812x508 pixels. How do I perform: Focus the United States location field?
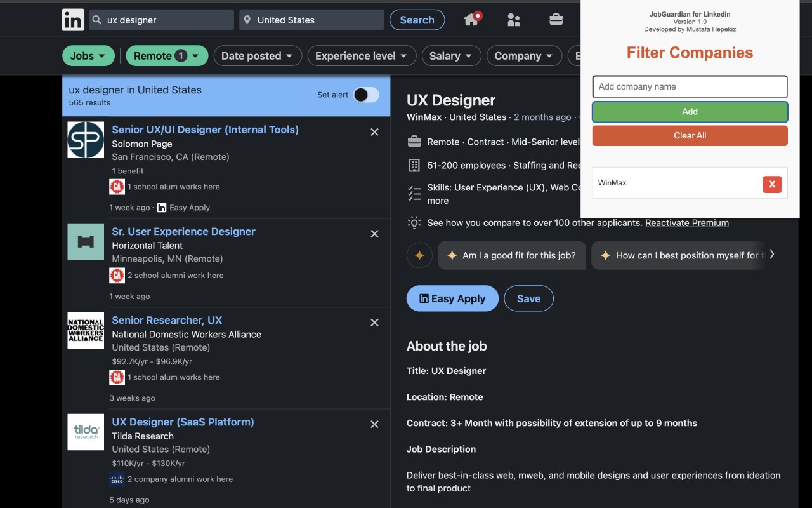311,20
